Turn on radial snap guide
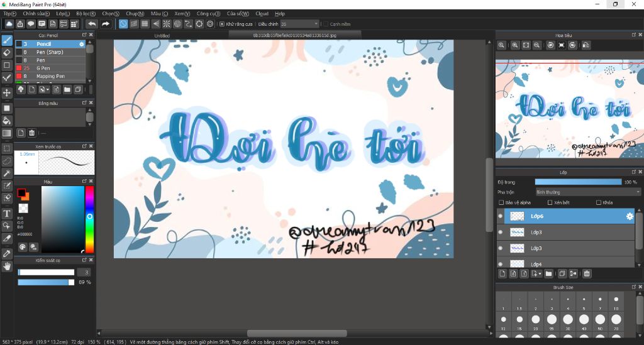This screenshot has width=644, height=345. 166,24
